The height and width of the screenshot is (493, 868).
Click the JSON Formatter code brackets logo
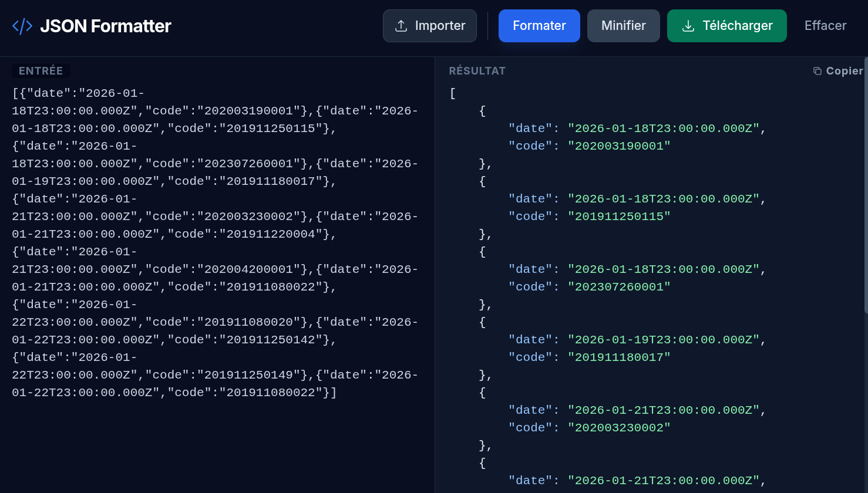[x=22, y=26]
